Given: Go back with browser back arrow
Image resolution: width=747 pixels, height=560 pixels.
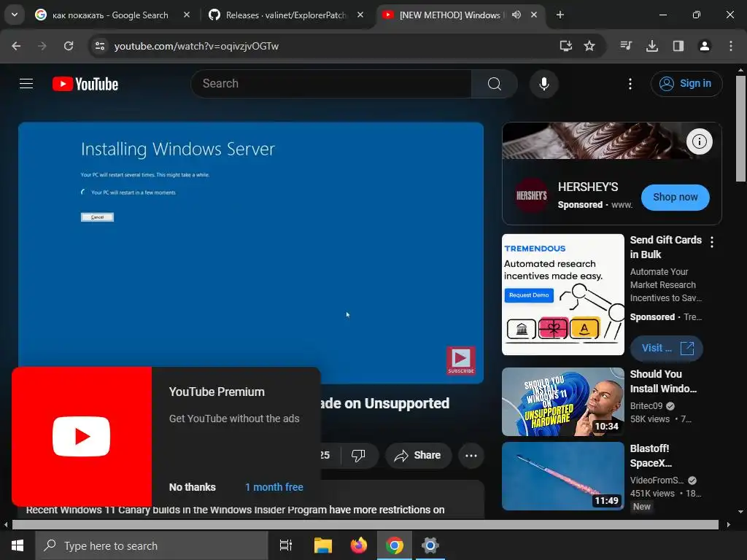Looking at the screenshot, I should pyautogui.click(x=16, y=46).
